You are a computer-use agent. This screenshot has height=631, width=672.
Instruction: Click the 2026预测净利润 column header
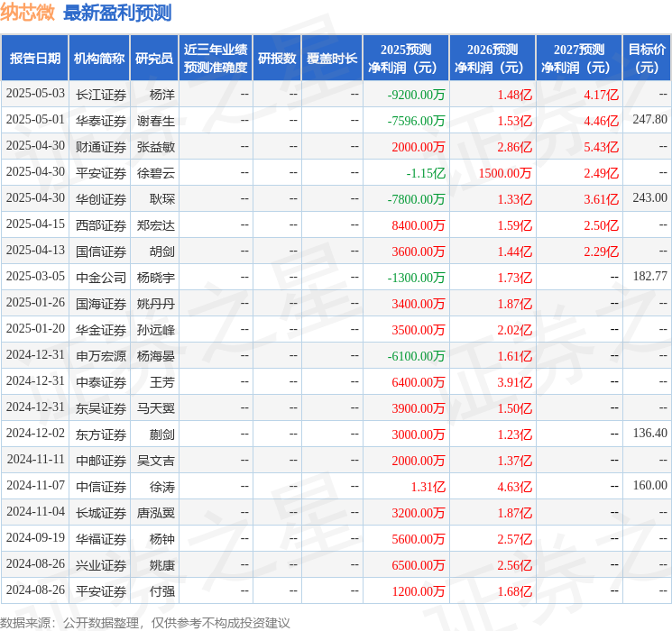point(492,59)
